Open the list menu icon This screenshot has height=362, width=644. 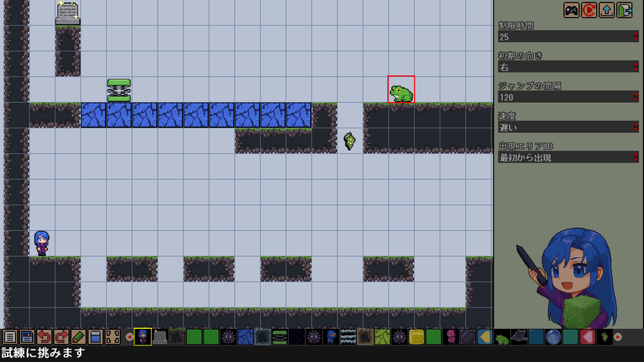[10, 337]
